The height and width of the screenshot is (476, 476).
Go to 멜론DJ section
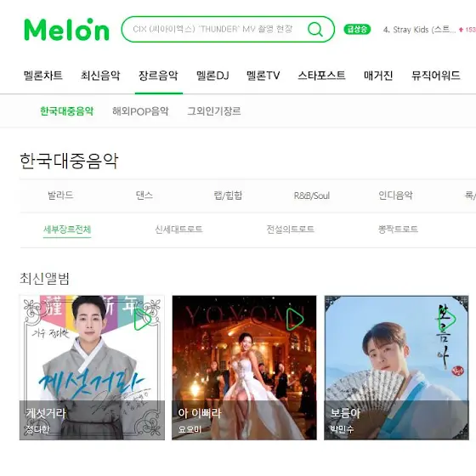212,76
